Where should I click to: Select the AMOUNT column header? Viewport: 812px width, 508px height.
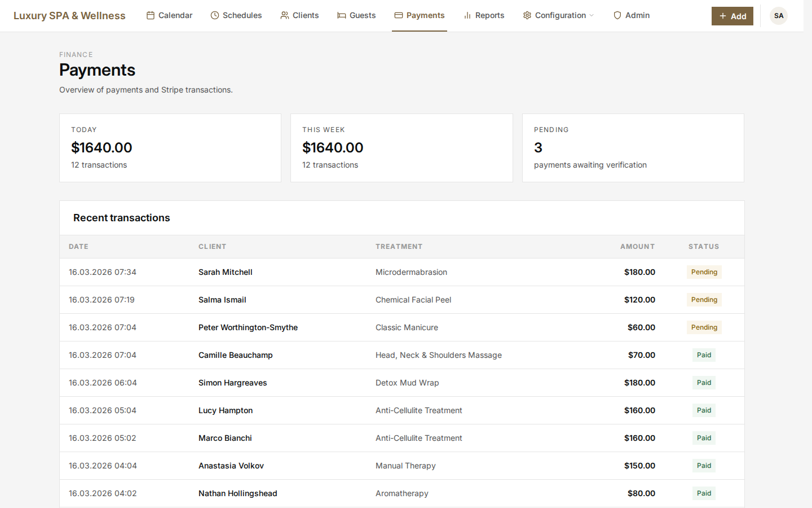(x=637, y=247)
